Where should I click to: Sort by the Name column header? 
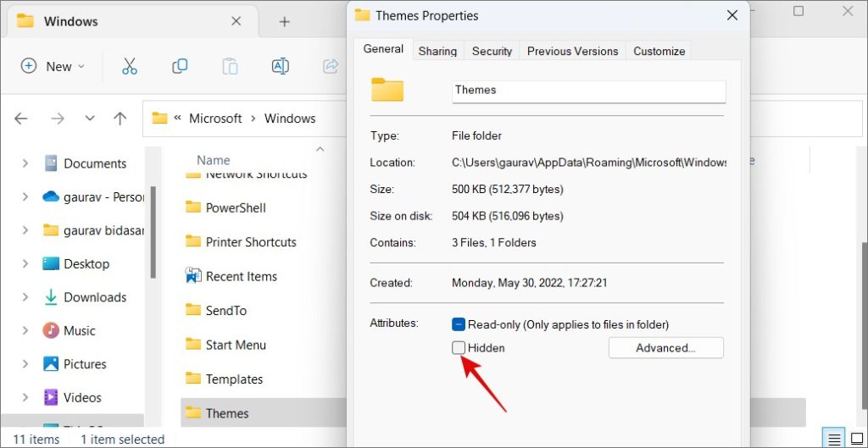213,160
